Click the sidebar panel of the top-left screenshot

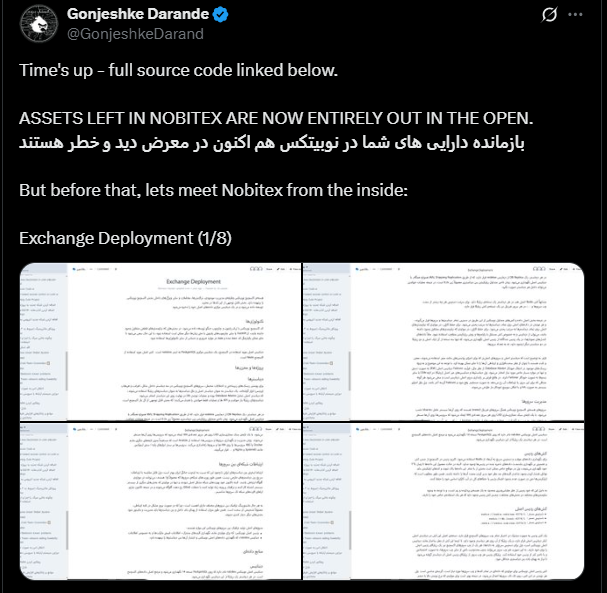tap(43, 342)
